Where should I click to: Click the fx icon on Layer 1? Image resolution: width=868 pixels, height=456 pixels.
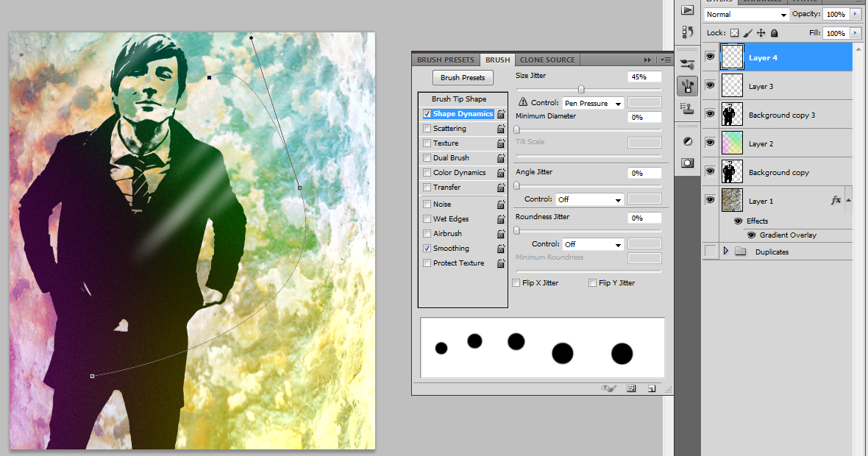[836, 200]
